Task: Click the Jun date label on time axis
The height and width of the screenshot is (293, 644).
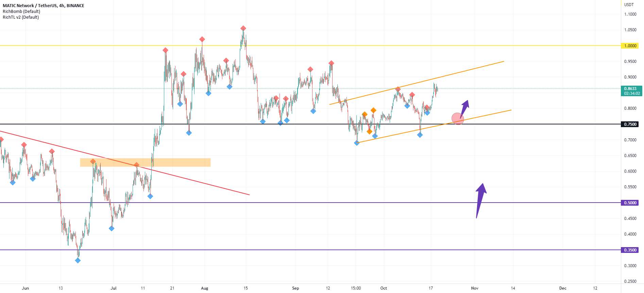Action: pos(25,288)
